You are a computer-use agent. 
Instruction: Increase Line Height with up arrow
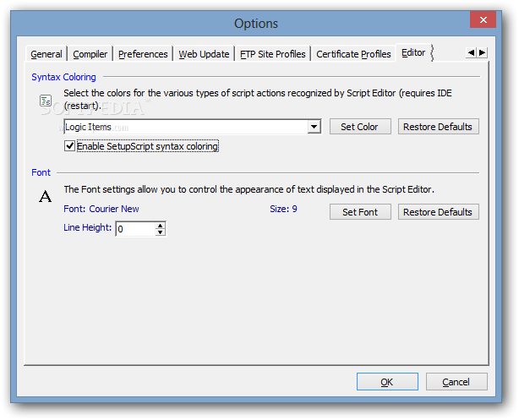[161, 226]
